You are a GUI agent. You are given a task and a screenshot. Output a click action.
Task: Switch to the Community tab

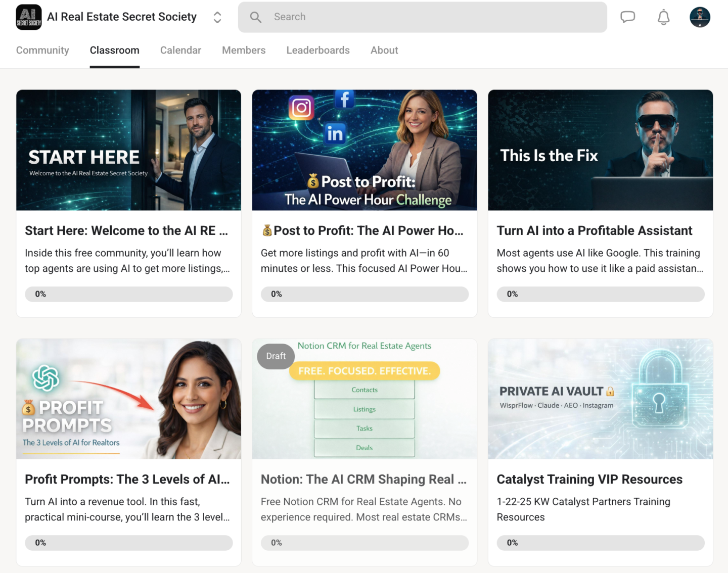click(42, 51)
